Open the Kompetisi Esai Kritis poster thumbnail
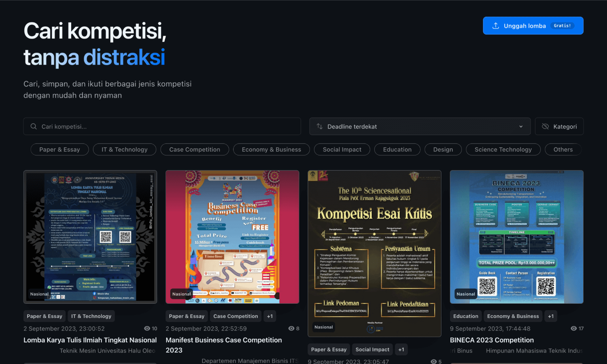Screen dimensions: 607x364 (x=374, y=254)
